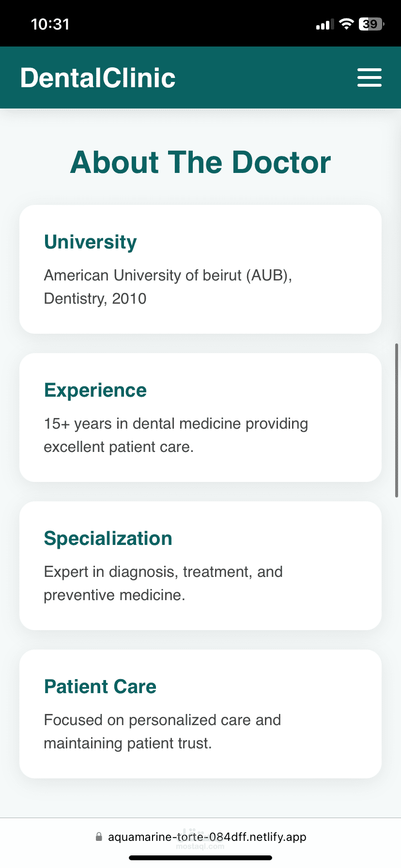Viewport: 401px width, 868px height.
Task: Click the About The Doctor heading
Action: point(200,162)
